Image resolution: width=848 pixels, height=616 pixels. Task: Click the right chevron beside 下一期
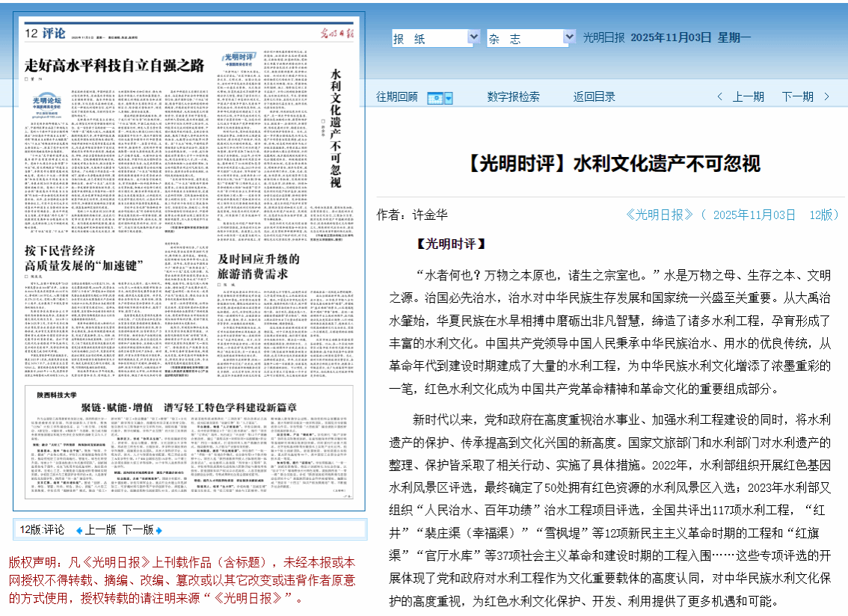pos(826,97)
